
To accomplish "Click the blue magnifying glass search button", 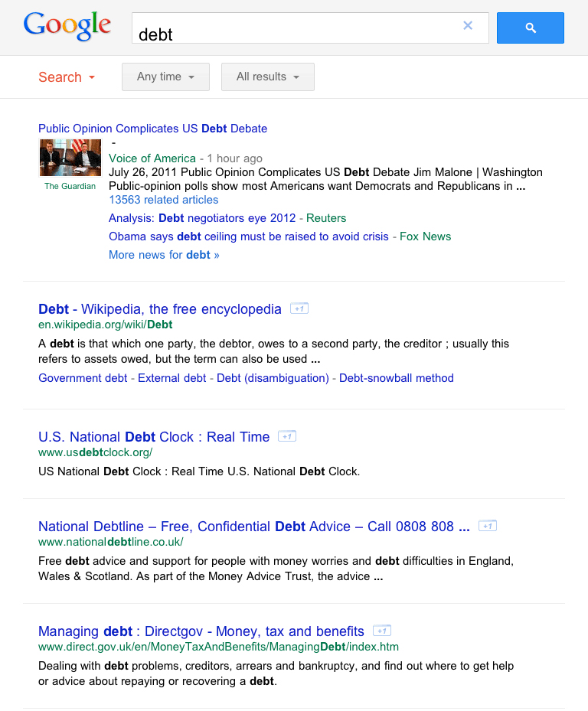I will [x=531, y=28].
